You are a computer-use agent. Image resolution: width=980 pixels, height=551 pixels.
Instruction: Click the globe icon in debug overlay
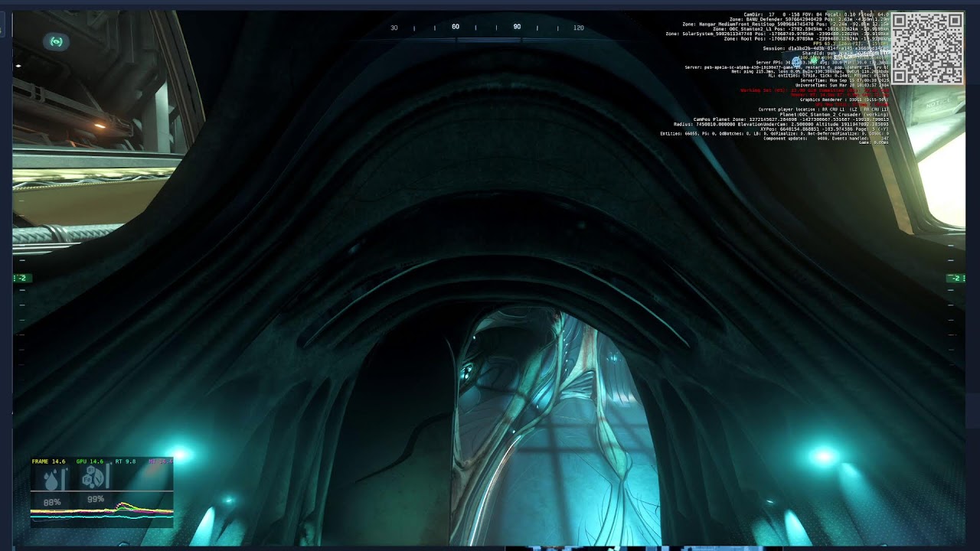796,60
